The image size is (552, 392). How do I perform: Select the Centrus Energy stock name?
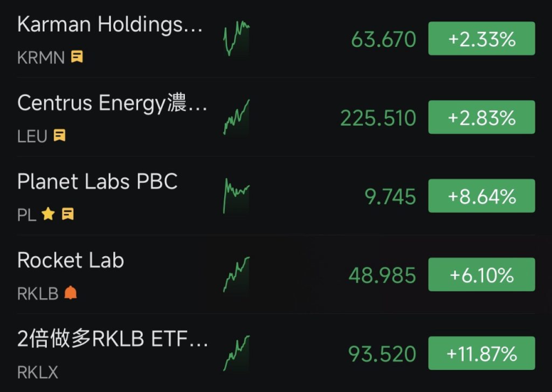(112, 103)
